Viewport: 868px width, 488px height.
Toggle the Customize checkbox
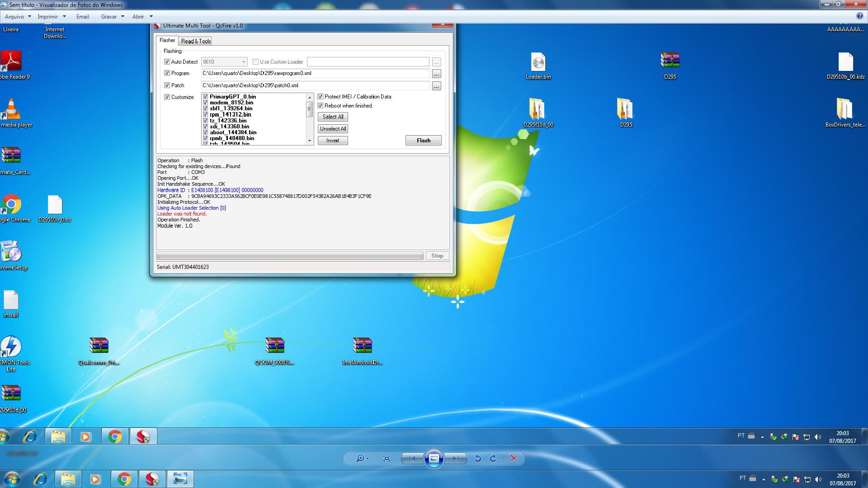click(x=167, y=97)
